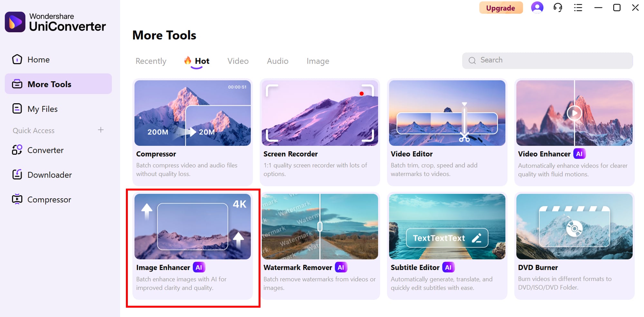The image size is (644, 317).
Task: Click the Converter sidebar icon
Action: (17, 150)
